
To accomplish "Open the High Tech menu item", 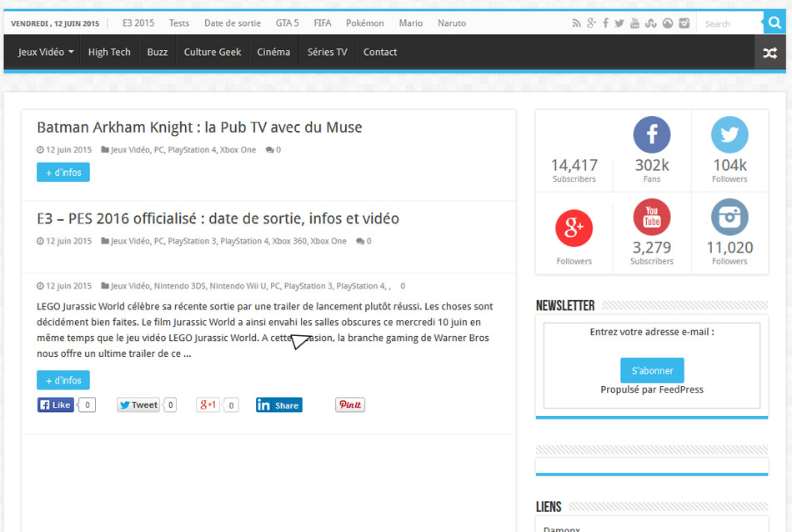I will [109, 52].
